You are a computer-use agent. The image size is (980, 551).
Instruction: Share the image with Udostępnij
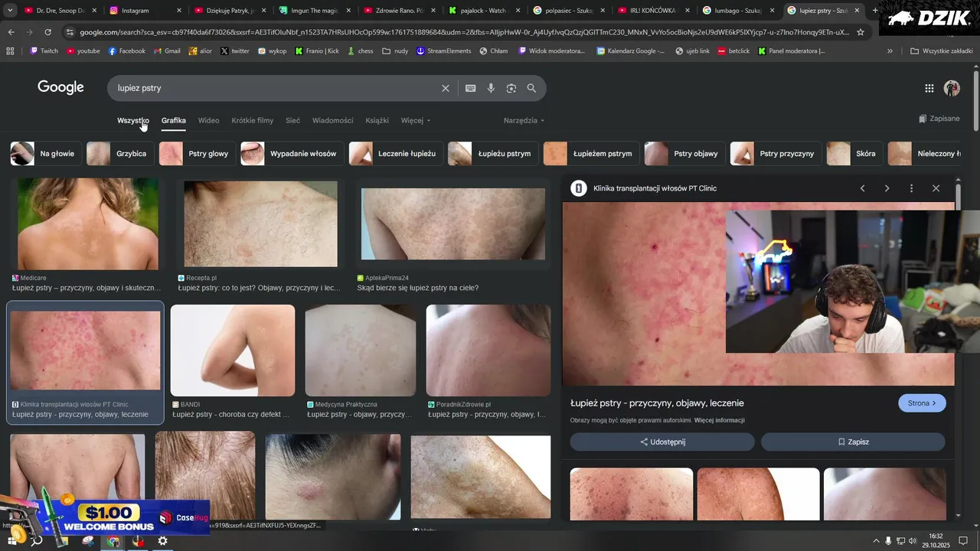click(662, 442)
